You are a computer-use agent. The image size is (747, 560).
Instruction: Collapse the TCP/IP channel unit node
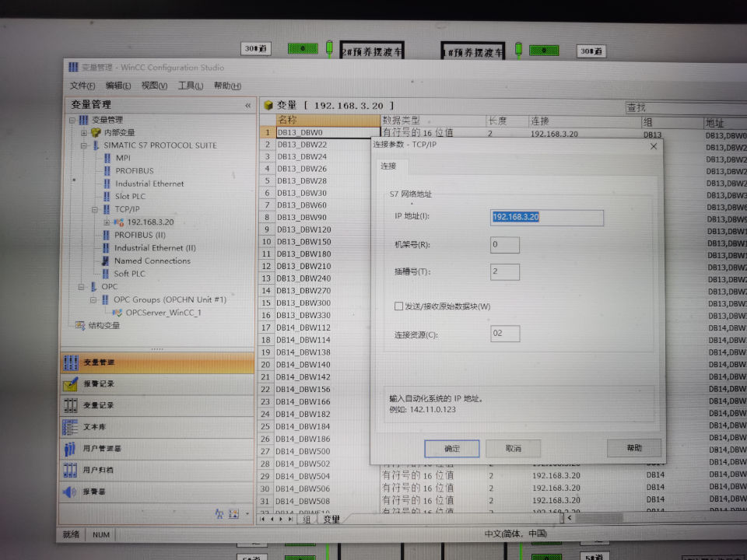pos(94,209)
